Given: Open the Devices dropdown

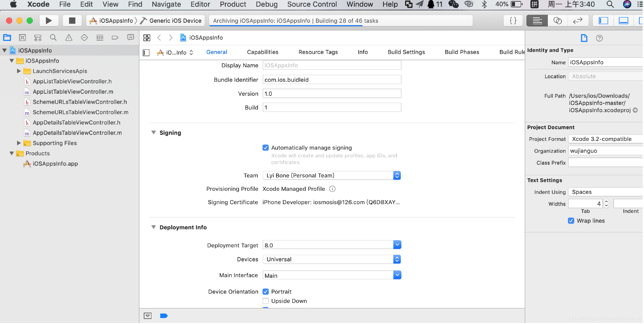Looking at the screenshot, I should tap(332, 259).
